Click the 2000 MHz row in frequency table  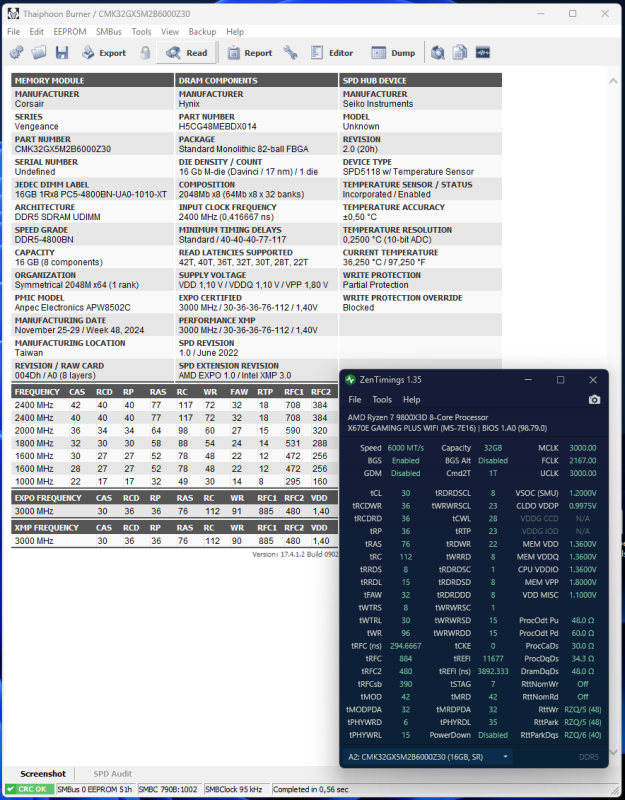coord(174,431)
